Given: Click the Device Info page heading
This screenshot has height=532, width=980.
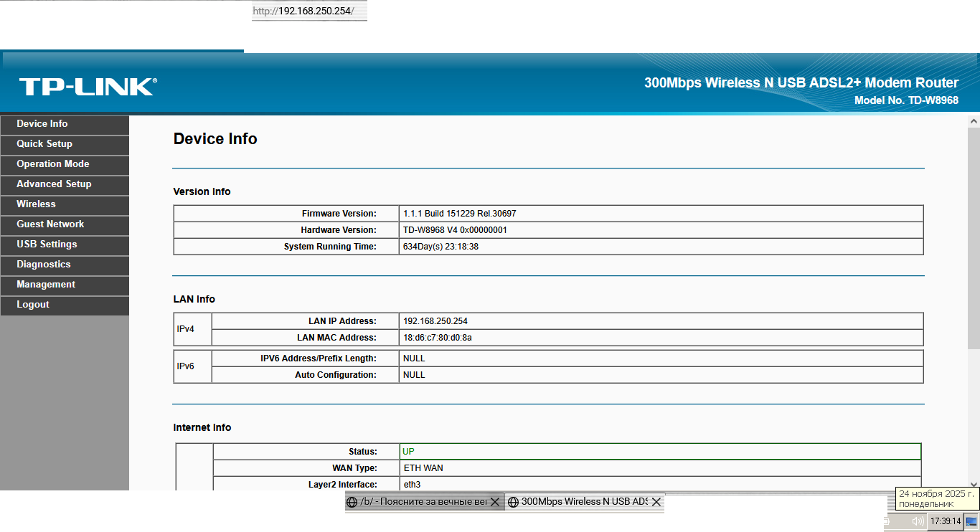Looking at the screenshot, I should point(215,139).
